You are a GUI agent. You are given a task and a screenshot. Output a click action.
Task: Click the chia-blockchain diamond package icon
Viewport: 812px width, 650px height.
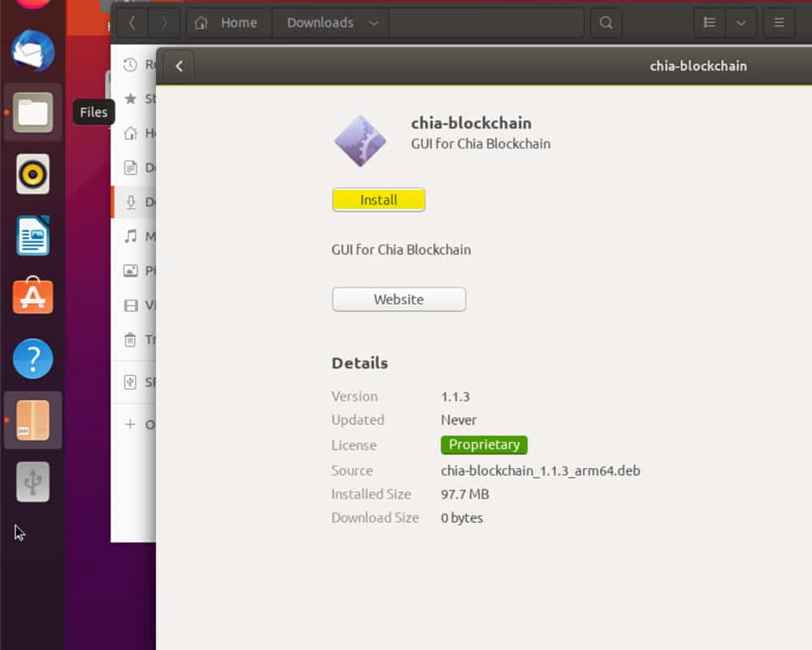pos(360,141)
